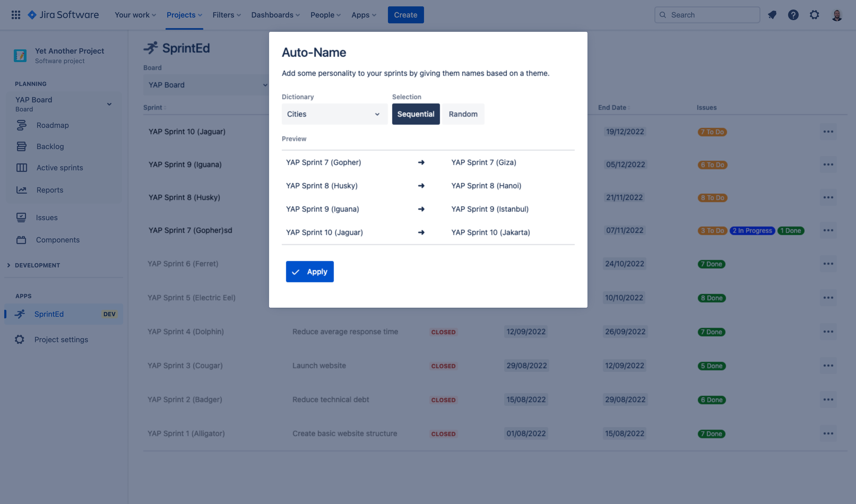Screen dimensions: 856x504
Task: Select the Sequential selection option
Action: click(x=416, y=114)
